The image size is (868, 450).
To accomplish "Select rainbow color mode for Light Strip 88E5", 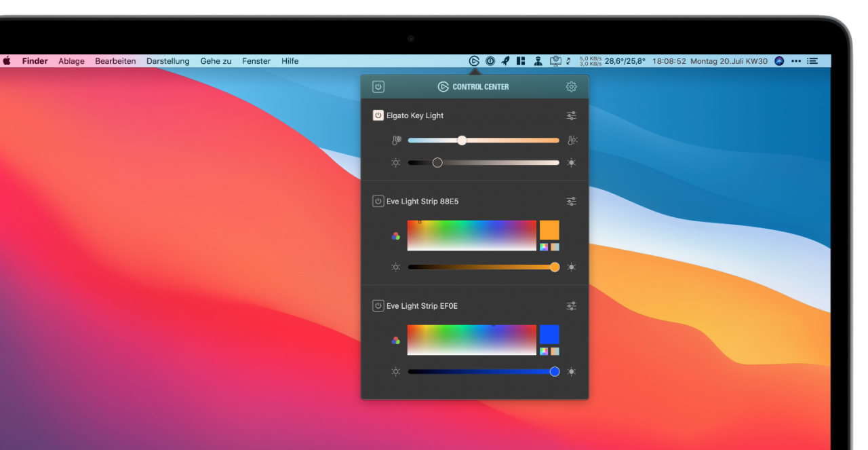I will tap(544, 247).
